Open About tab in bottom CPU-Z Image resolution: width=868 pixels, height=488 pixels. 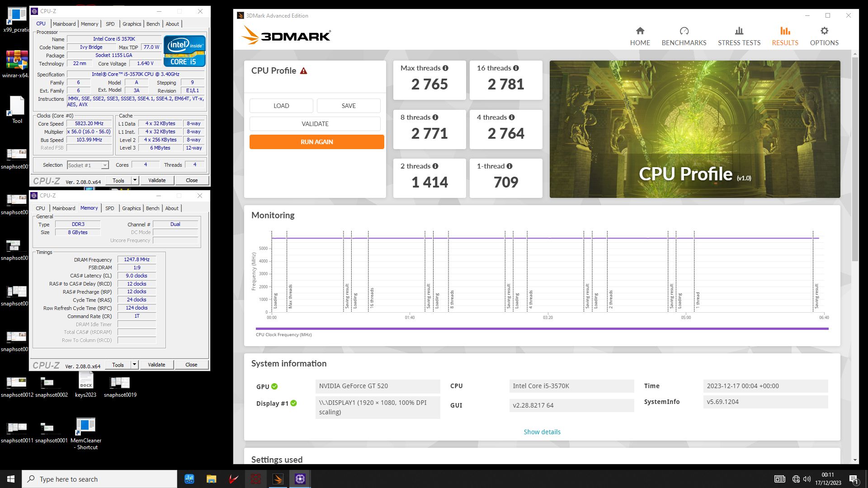click(x=172, y=208)
